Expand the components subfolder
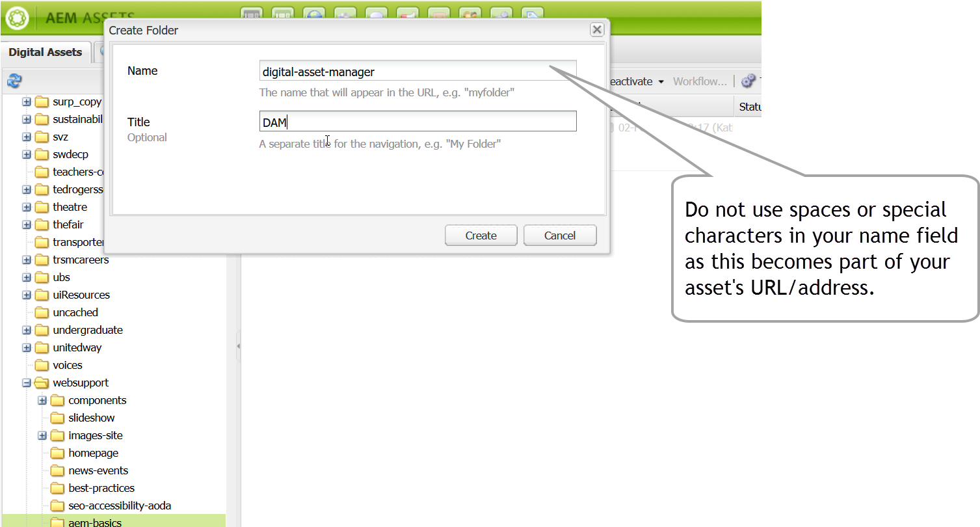This screenshot has width=980, height=527. 42,400
